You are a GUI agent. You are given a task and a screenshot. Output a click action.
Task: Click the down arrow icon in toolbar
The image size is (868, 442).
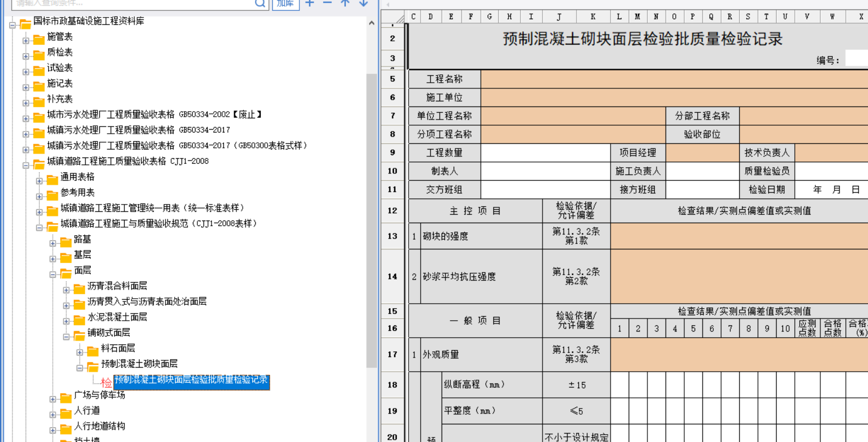tap(363, 3)
